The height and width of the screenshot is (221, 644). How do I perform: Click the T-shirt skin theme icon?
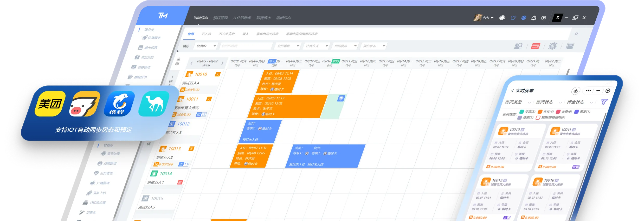click(x=513, y=18)
